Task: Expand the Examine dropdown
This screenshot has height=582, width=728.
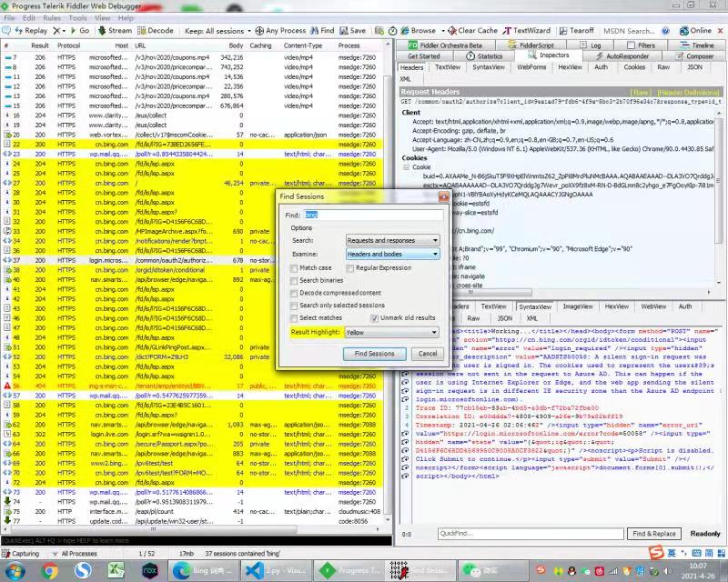Action: pos(392,254)
